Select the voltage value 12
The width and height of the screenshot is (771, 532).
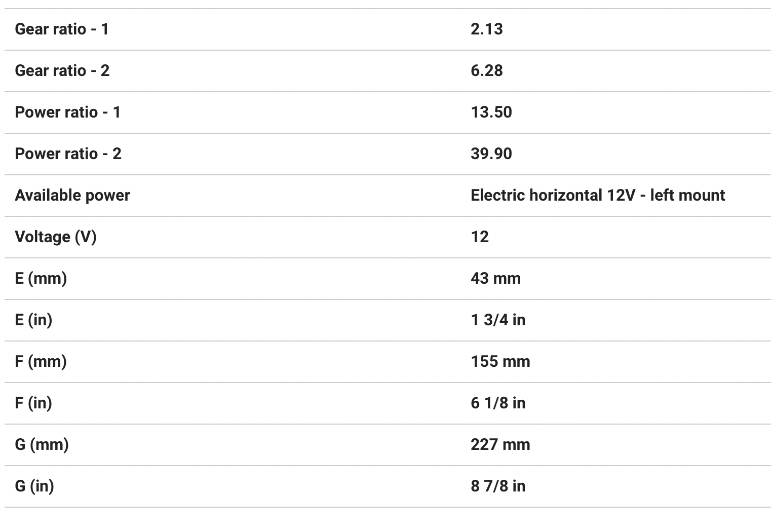click(x=479, y=237)
